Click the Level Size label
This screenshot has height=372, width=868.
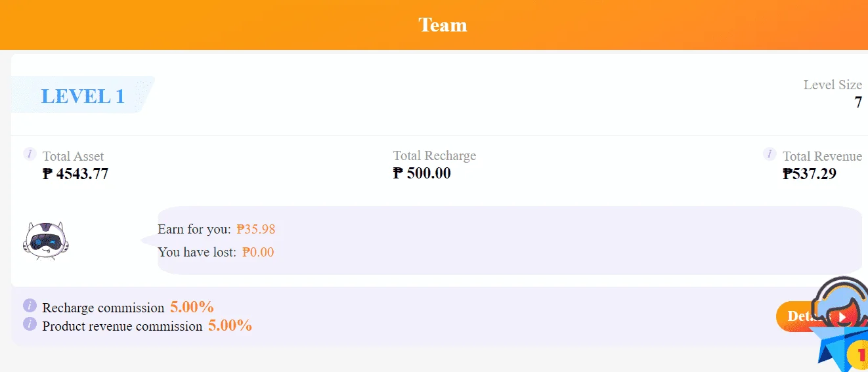pyautogui.click(x=833, y=85)
